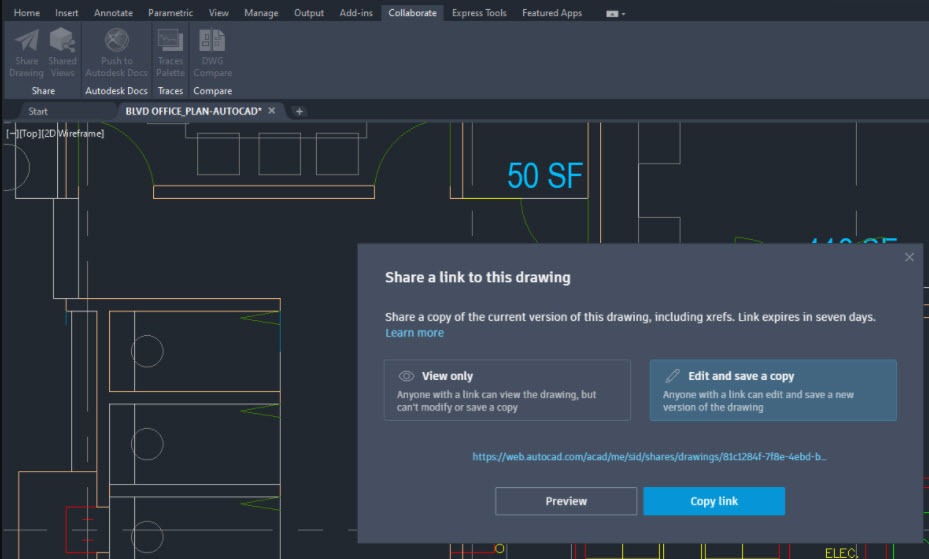This screenshot has height=559, width=929.
Task: Click the Share Drawing icon
Action: [x=27, y=40]
